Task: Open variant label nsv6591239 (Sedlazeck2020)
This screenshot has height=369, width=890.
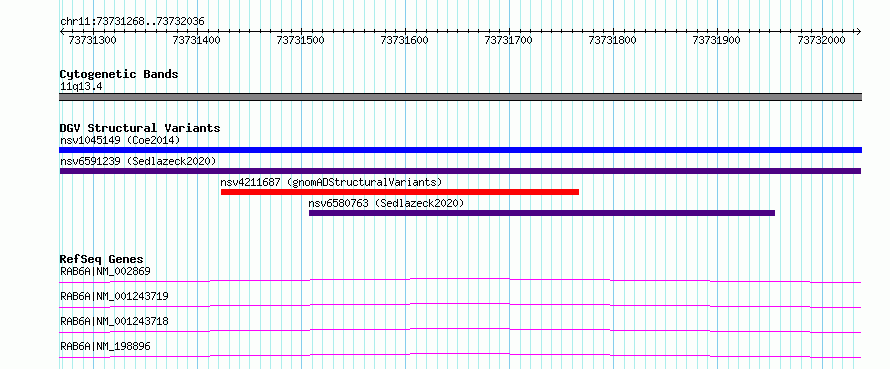Action: click(138, 161)
